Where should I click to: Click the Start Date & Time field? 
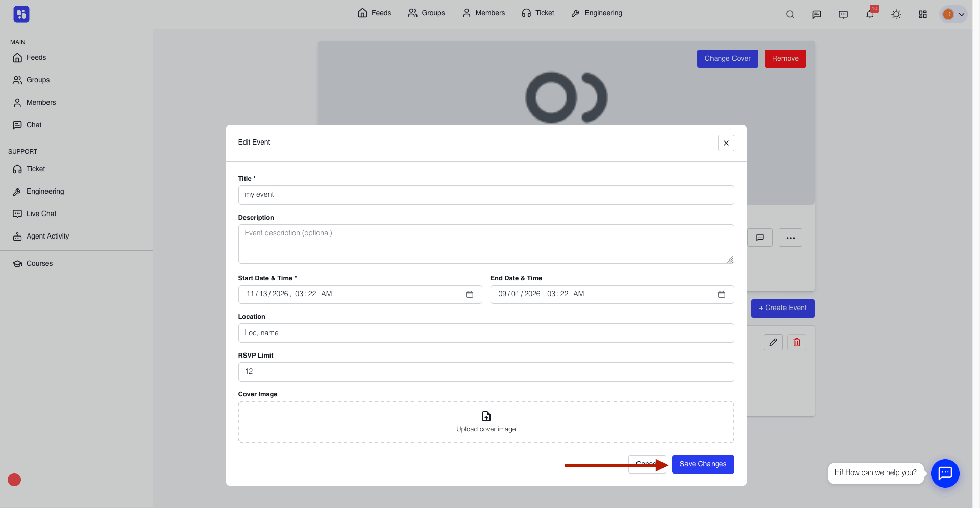tap(360, 294)
